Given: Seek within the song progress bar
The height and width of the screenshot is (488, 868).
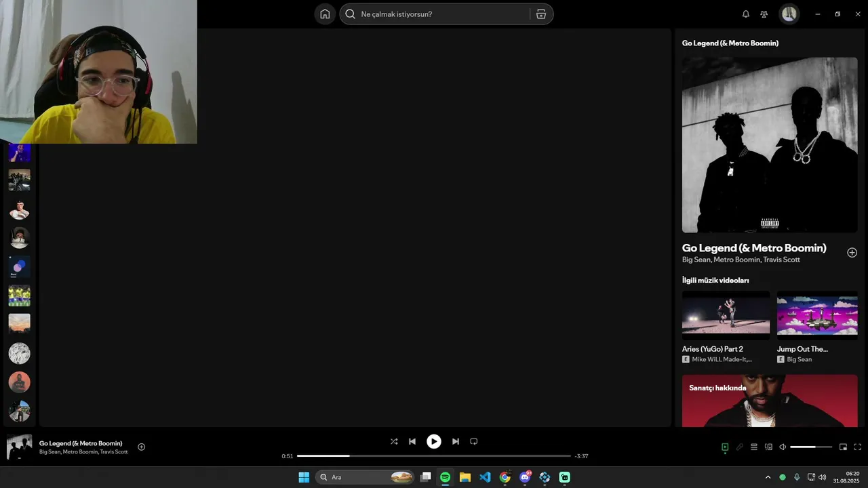Looking at the screenshot, I should [x=434, y=456].
